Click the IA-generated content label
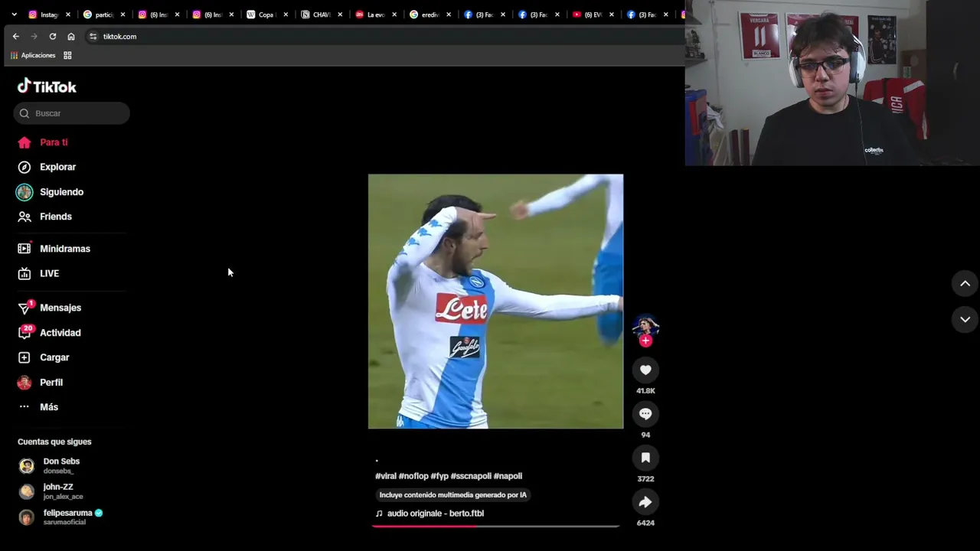980x551 pixels. point(453,495)
